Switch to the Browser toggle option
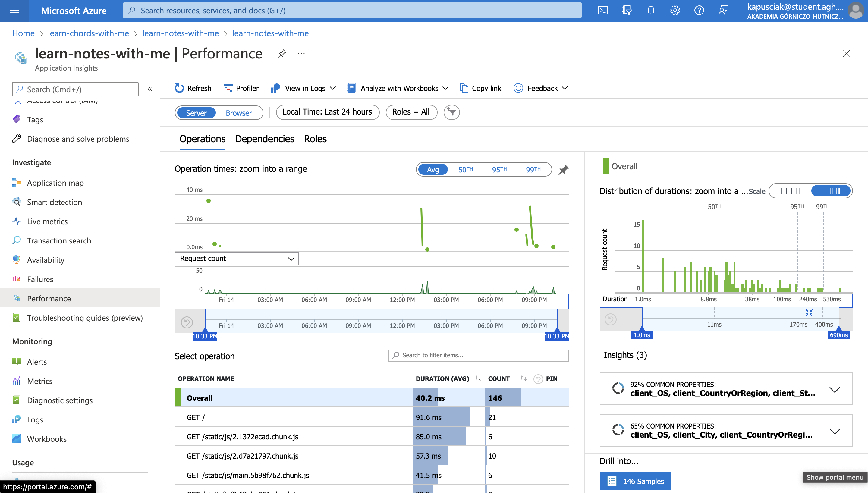 pyautogui.click(x=238, y=113)
